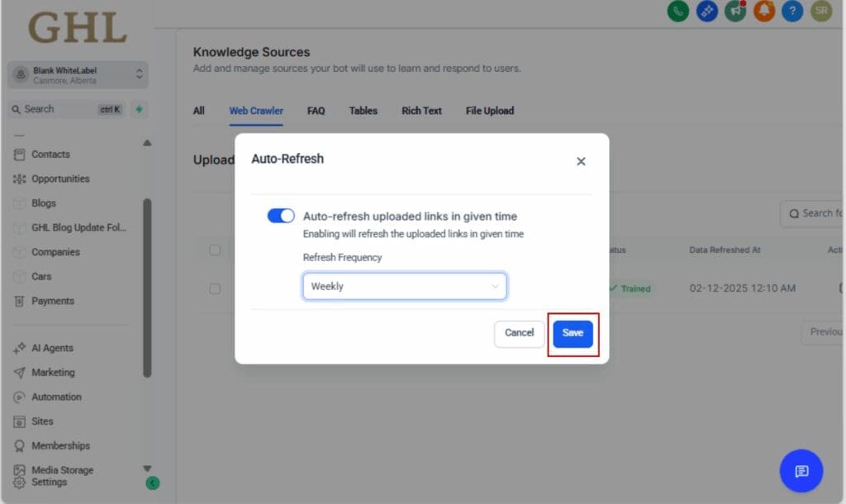Check the checkbox next to the trained link
The height and width of the screenshot is (504, 846).
(215, 289)
